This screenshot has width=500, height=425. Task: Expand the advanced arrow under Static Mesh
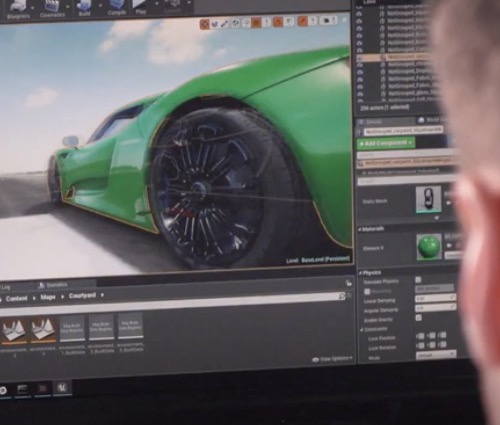tap(437, 218)
